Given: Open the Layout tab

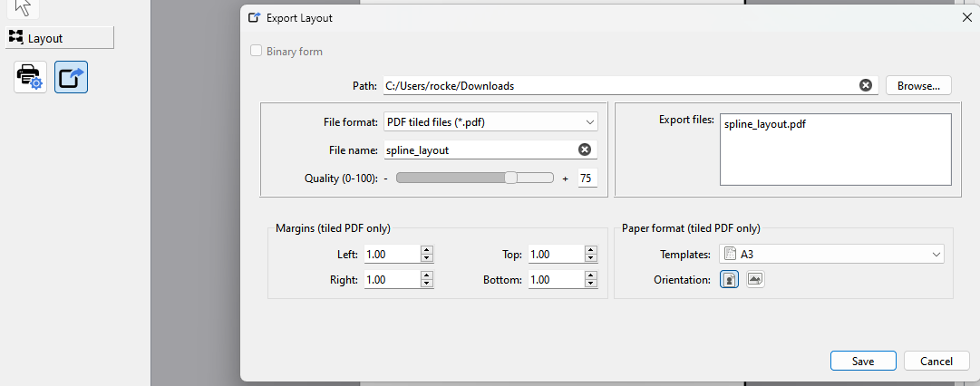Looking at the screenshot, I should [x=58, y=38].
